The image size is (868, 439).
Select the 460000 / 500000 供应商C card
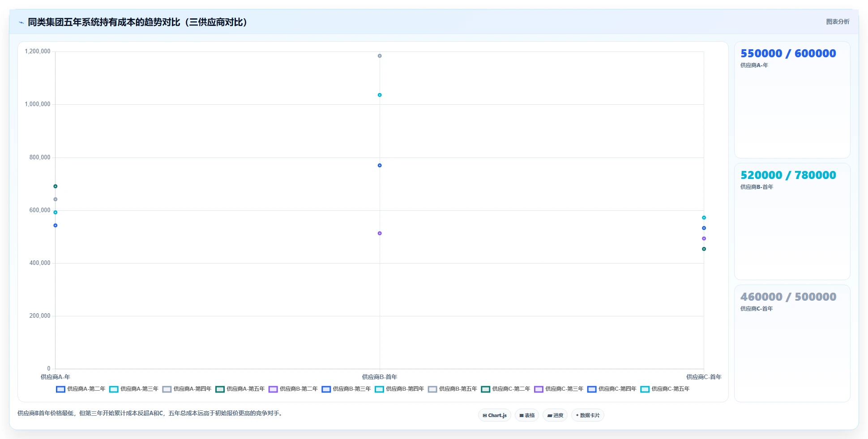pos(792,343)
